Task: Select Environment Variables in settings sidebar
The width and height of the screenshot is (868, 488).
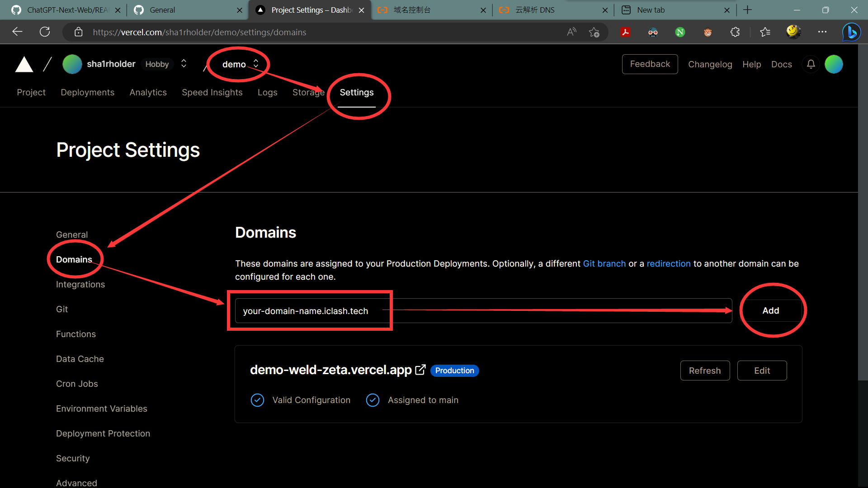Action: pos(101,408)
